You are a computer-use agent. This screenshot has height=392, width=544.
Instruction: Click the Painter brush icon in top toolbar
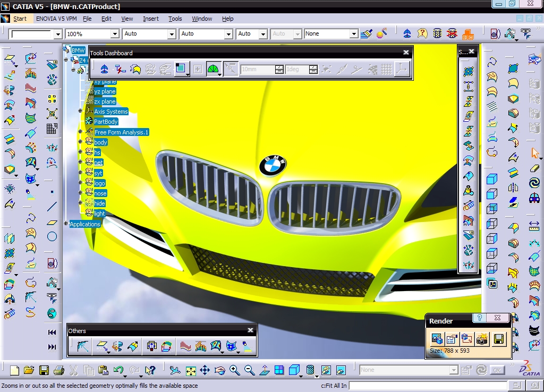click(x=367, y=33)
